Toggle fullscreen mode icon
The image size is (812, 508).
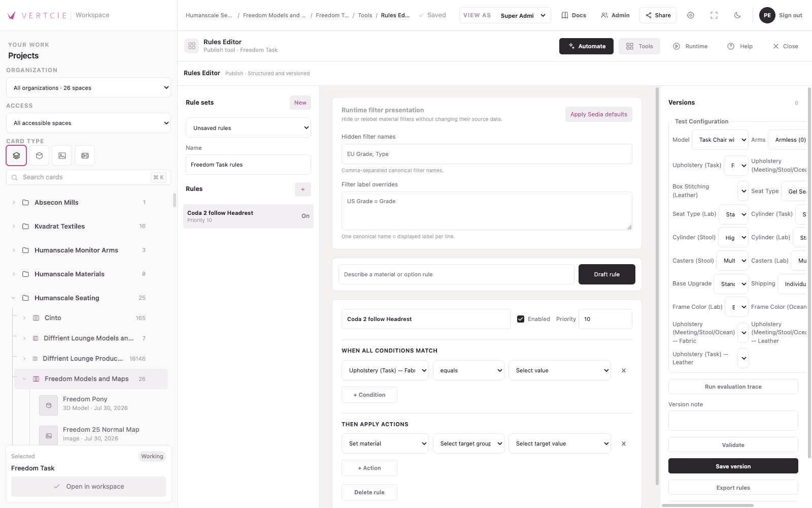click(x=714, y=15)
